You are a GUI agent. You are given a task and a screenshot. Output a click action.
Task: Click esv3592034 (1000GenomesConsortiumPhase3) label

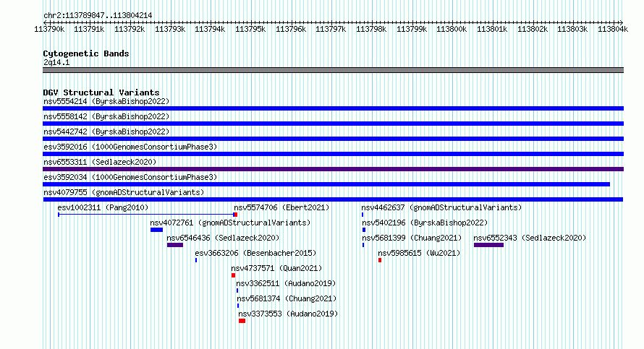tap(130, 177)
